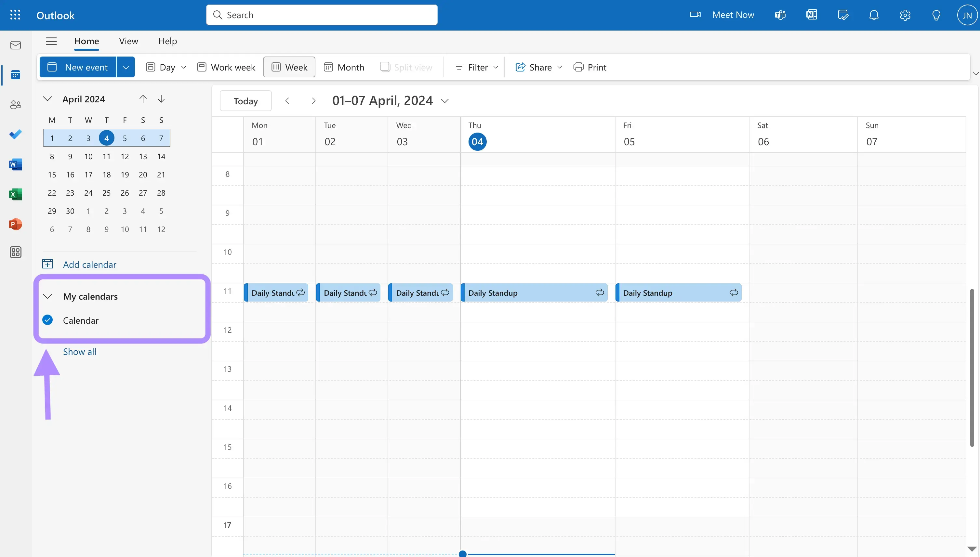Screen dimensions: 980x557
Task: Click the People/contacts icon in sidebar
Action: click(16, 105)
